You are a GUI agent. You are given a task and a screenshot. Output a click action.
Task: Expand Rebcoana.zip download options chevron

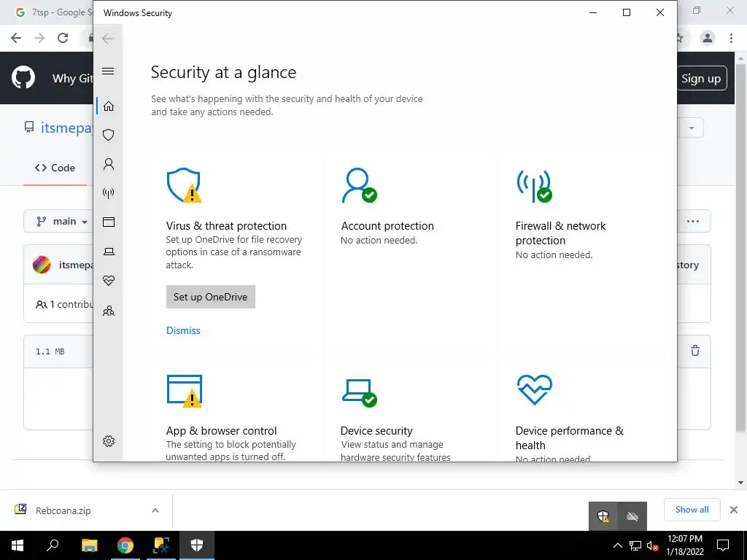(x=155, y=510)
